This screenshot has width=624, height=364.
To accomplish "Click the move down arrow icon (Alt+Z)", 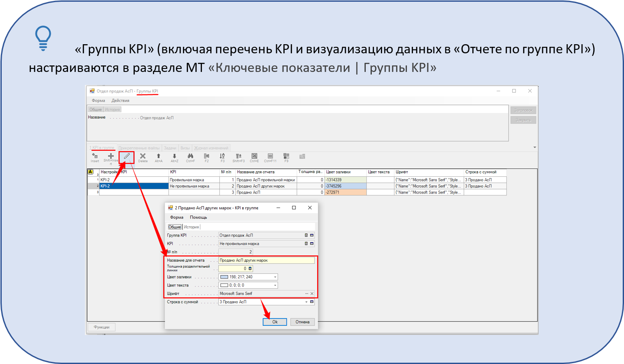I will click(174, 156).
